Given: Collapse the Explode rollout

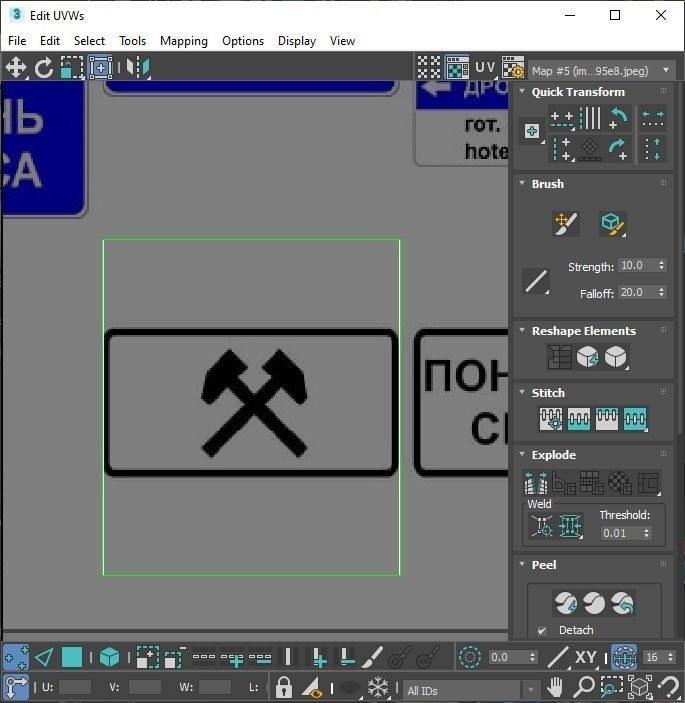Looking at the screenshot, I should 522,454.
